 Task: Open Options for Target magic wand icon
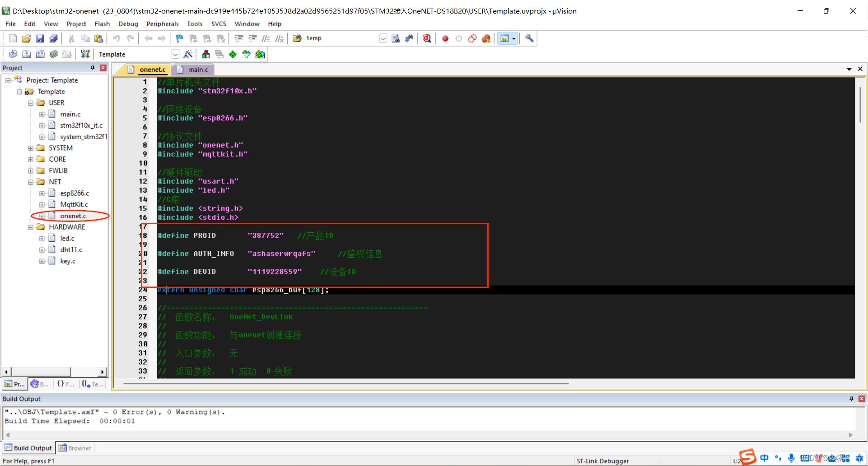(188, 54)
